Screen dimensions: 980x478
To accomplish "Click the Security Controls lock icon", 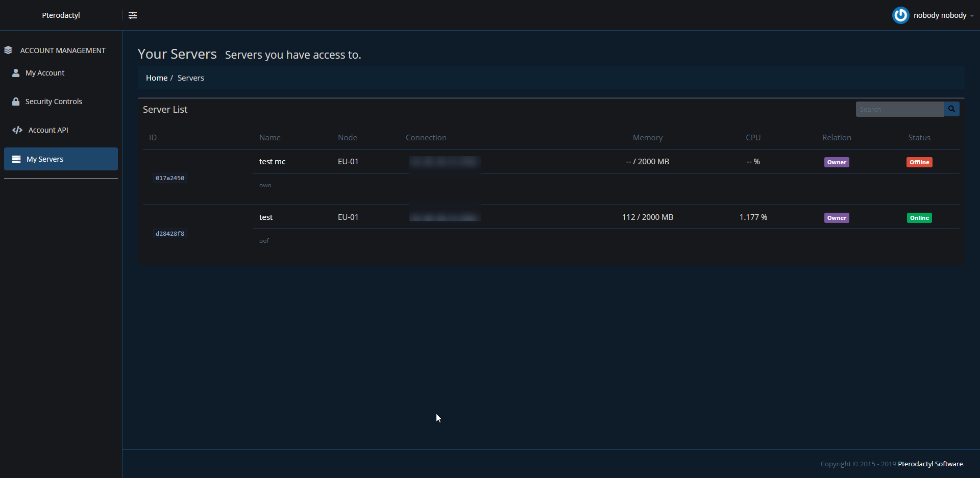I will point(16,102).
